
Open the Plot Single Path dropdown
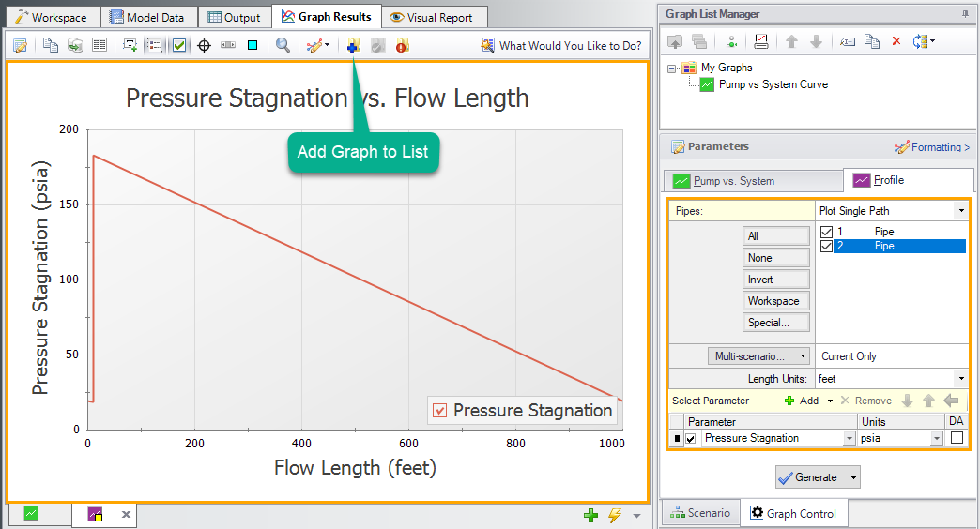tap(960, 211)
